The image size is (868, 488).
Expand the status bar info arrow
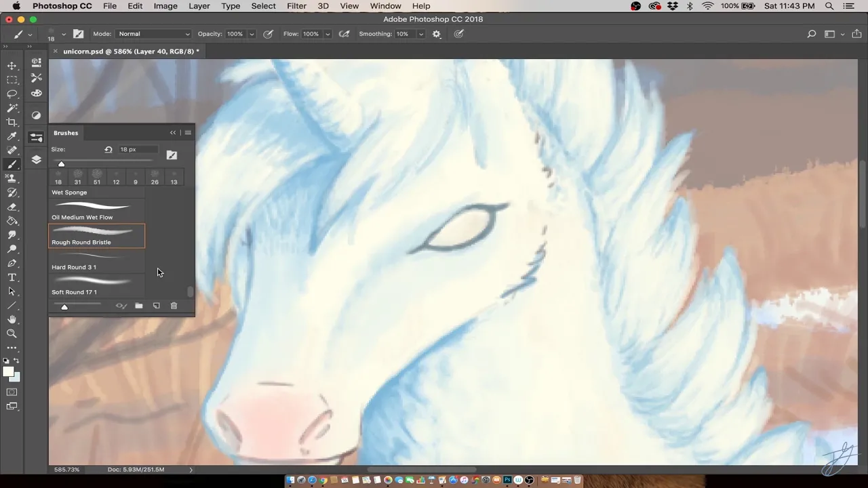coord(191,469)
